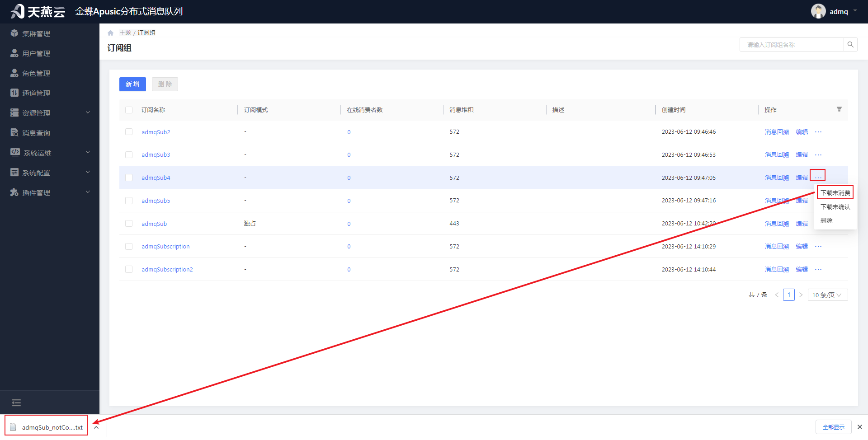Screen dimensions: 868x440
Task: Toggle the select-all header checkbox
Action: (129, 110)
